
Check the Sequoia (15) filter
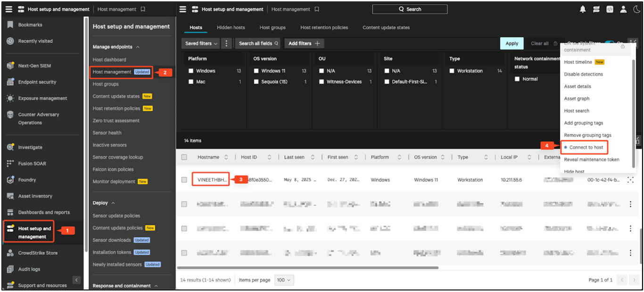(x=256, y=82)
